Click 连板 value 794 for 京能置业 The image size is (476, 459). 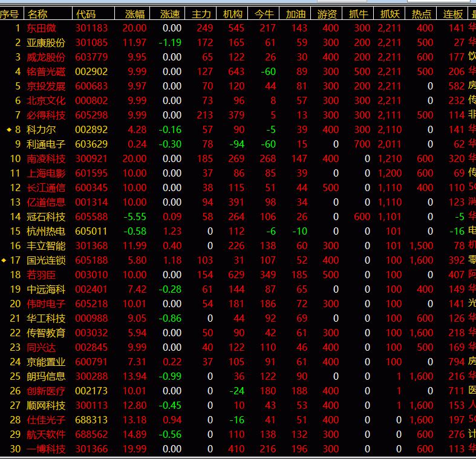click(456, 362)
